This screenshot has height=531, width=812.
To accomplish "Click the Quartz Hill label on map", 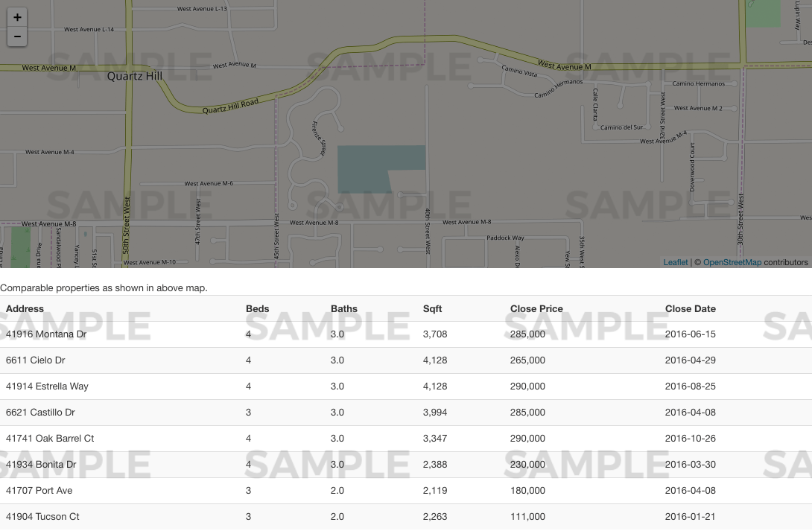I will click(134, 76).
